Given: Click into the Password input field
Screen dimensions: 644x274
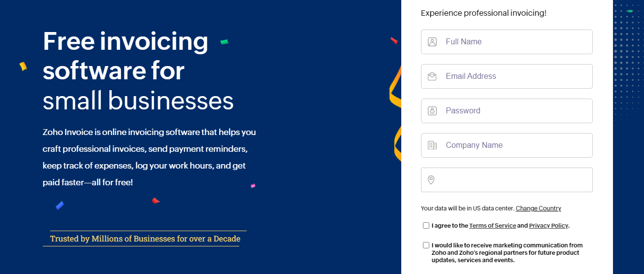Looking at the screenshot, I should [507, 111].
